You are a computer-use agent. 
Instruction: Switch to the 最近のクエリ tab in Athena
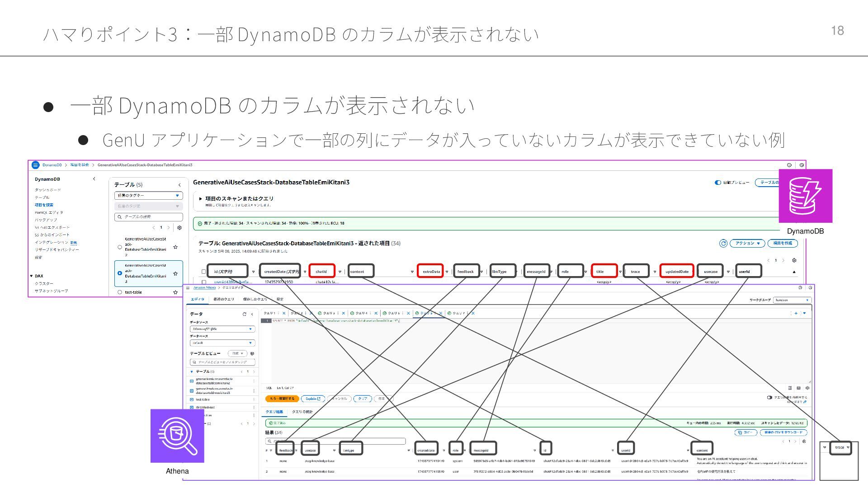click(x=224, y=299)
